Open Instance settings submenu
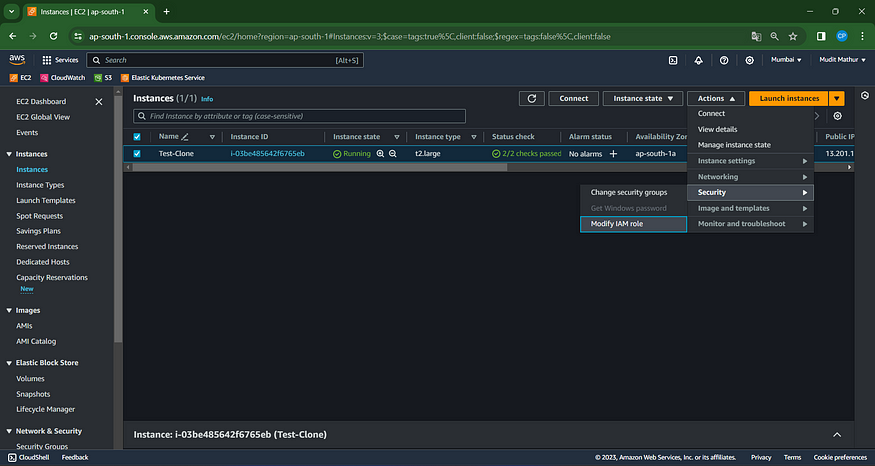Viewport: 875px width, 466px height. click(x=751, y=161)
